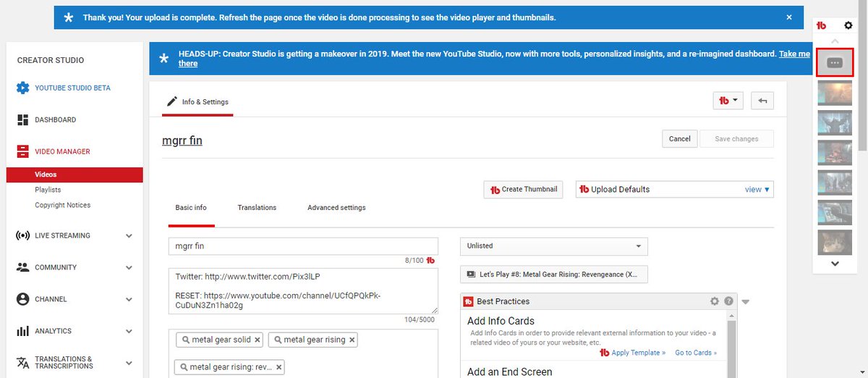Select first video thumbnail in side panel

pyautogui.click(x=835, y=93)
